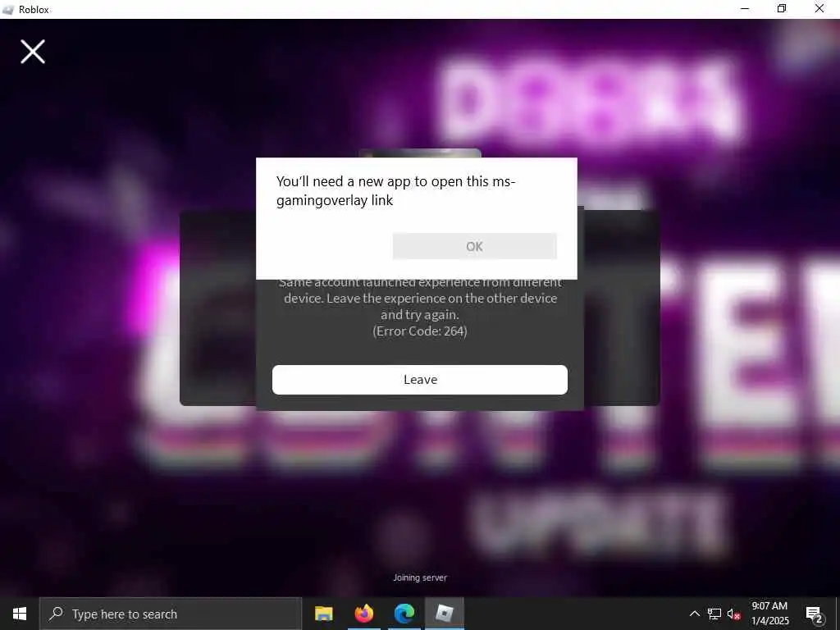Click the 'Joining server' status text
Screen dimensions: 840x630
click(420, 578)
